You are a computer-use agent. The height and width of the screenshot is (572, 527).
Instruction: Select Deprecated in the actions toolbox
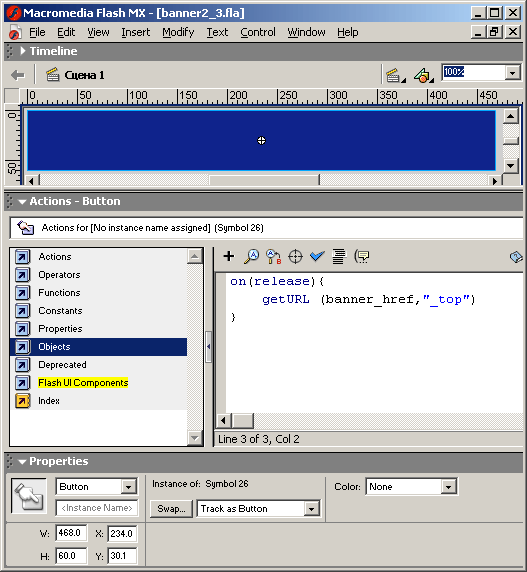62,365
